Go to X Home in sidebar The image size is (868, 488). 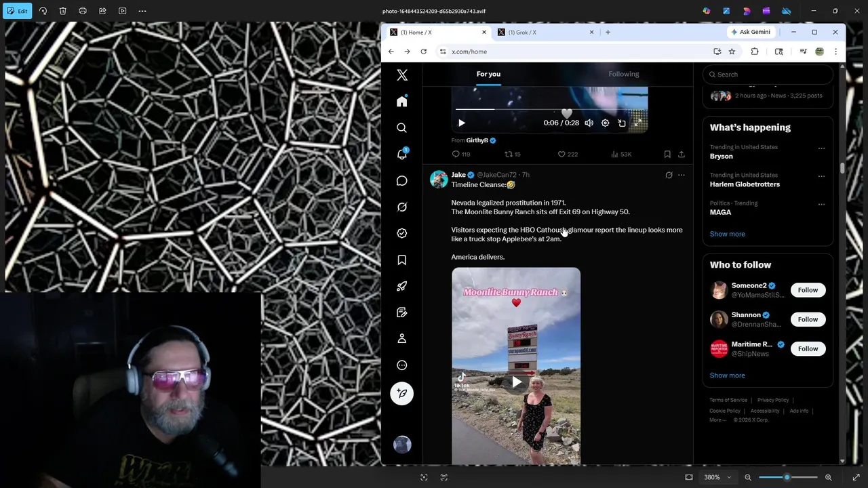402,101
